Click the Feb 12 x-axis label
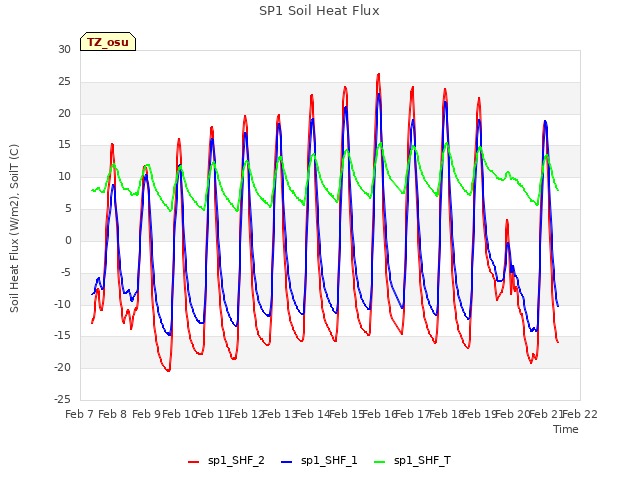The image size is (640, 480). coord(247,414)
